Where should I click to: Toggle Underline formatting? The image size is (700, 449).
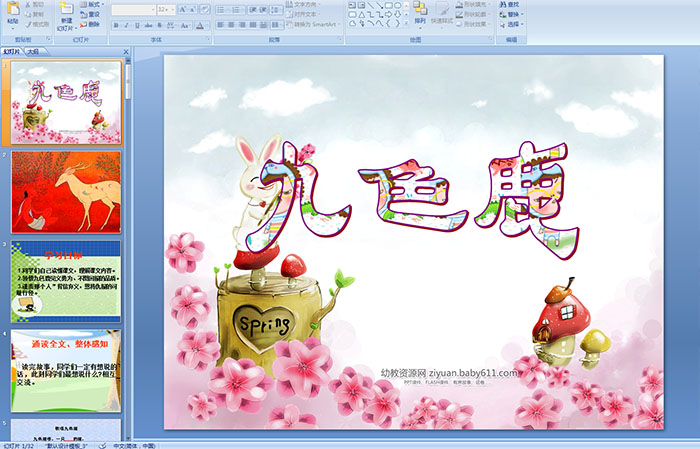[x=137, y=25]
